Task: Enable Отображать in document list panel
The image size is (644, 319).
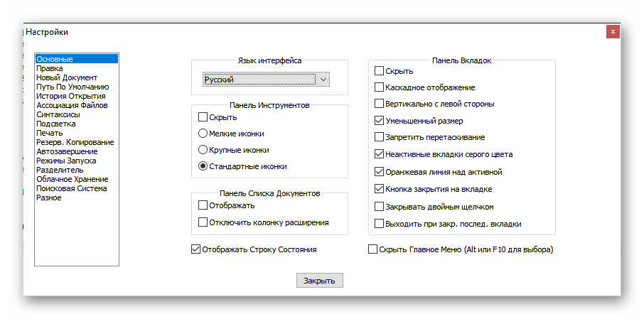Action: [204, 205]
